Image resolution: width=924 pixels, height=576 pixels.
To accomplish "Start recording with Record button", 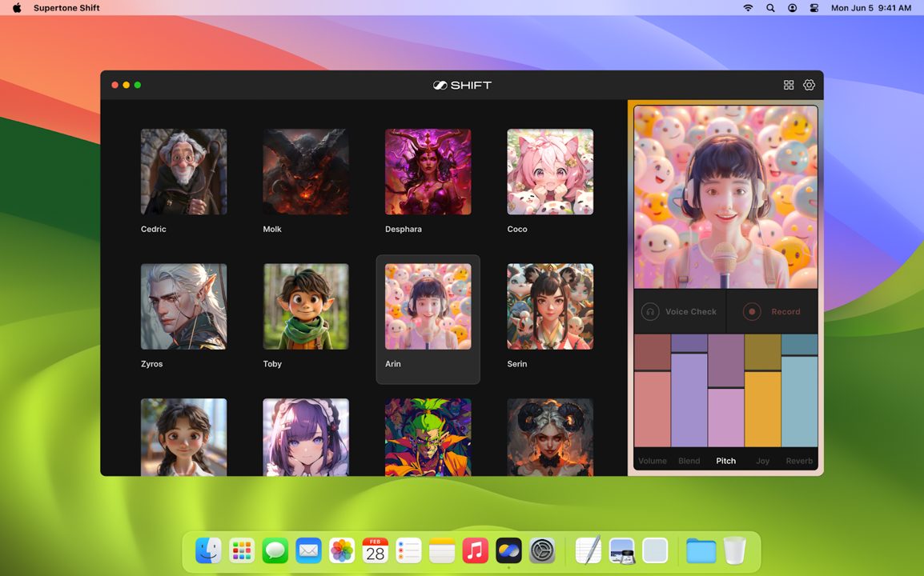I will click(772, 311).
